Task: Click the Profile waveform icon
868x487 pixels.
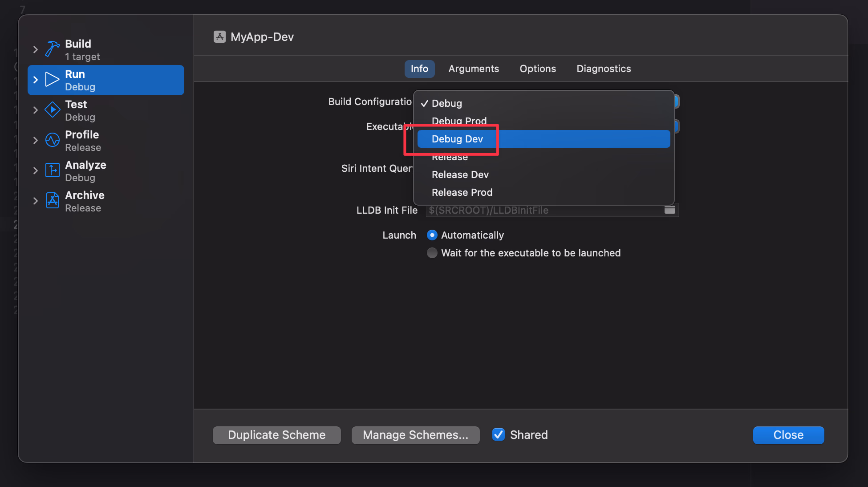Action: click(52, 140)
